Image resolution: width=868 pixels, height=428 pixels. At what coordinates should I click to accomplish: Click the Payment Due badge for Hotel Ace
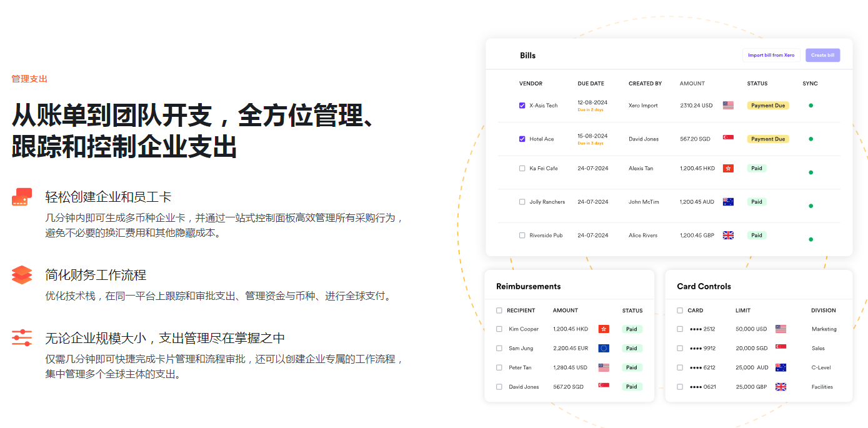[x=767, y=139]
